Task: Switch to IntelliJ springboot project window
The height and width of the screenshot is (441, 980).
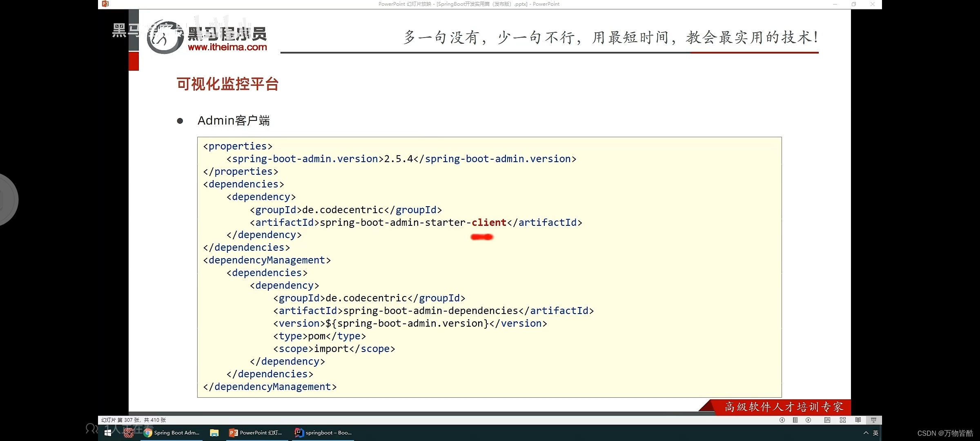Action: pos(323,433)
